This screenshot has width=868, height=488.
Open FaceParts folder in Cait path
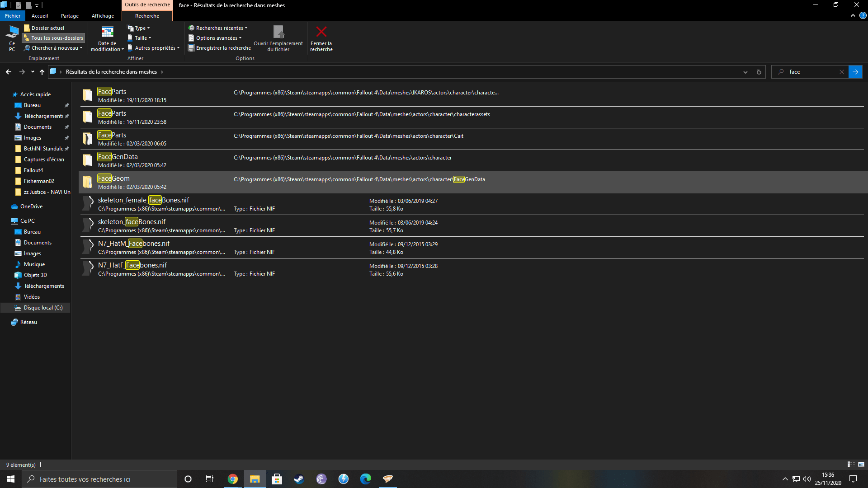[472, 139]
